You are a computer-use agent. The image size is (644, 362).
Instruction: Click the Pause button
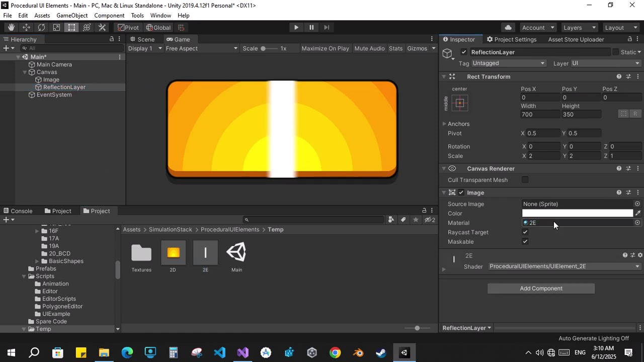click(x=311, y=28)
